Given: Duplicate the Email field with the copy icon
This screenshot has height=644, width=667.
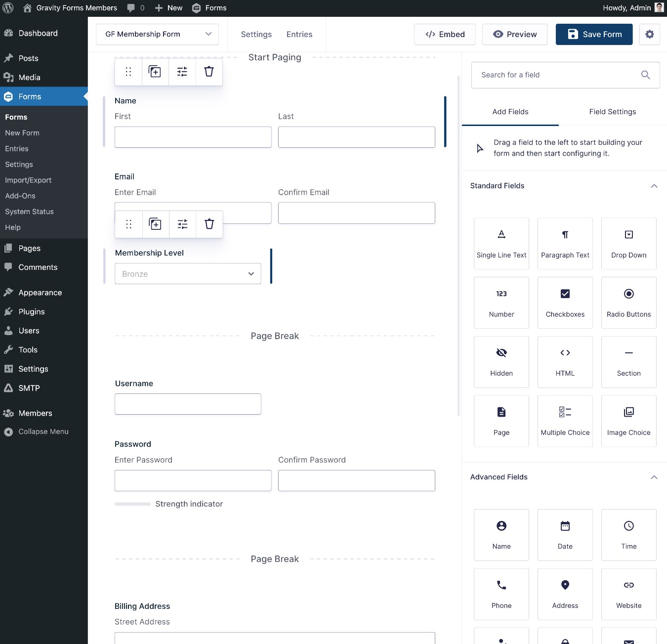Looking at the screenshot, I should click(155, 224).
